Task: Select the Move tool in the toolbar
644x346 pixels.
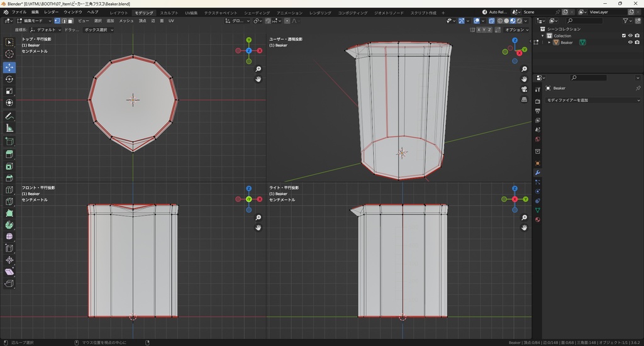Action: tap(9, 67)
